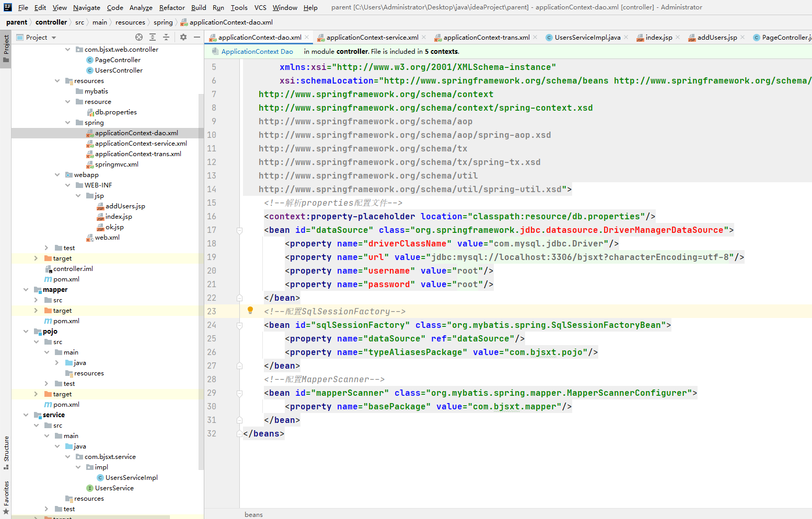
Task: Open the Help menu
Action: (x=310, y=7)
